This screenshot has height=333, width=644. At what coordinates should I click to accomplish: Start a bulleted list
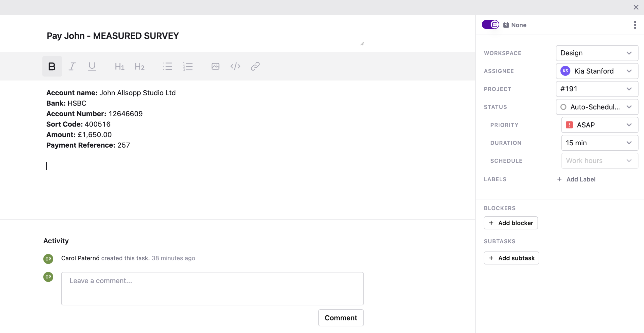pos(168,66)
